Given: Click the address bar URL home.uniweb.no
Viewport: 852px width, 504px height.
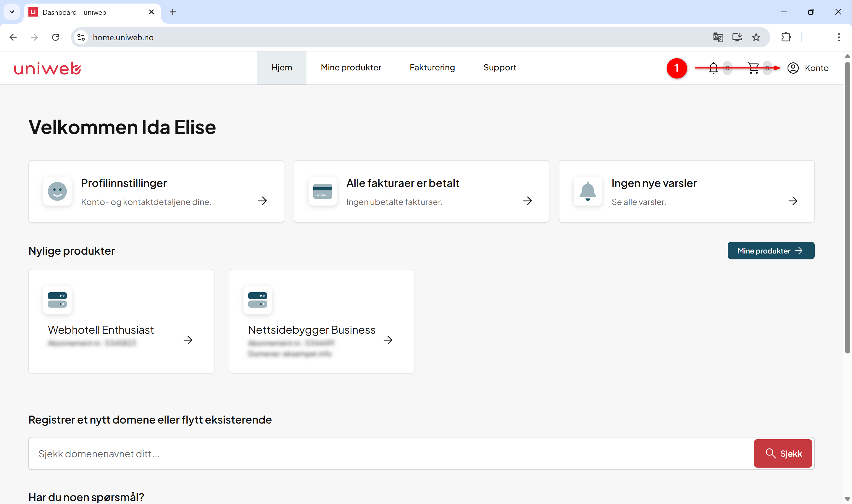Looking at the screenshot, I should tap(123, 37).
